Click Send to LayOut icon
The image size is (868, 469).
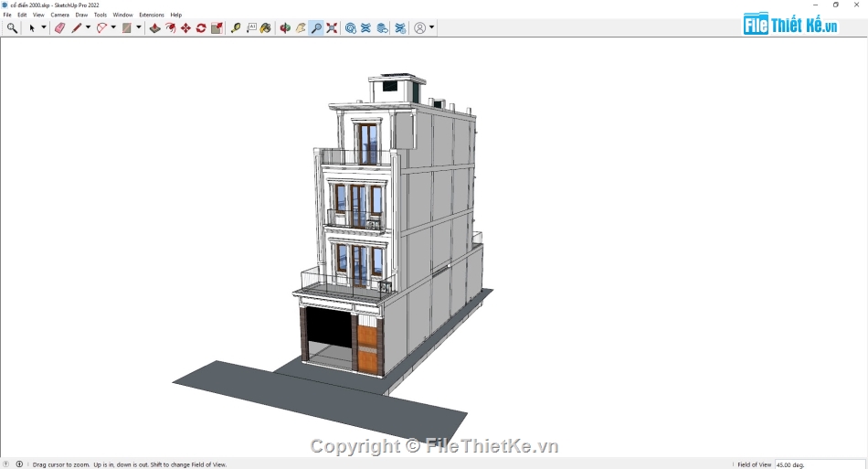pyautogui.click(x=382, y=27)
